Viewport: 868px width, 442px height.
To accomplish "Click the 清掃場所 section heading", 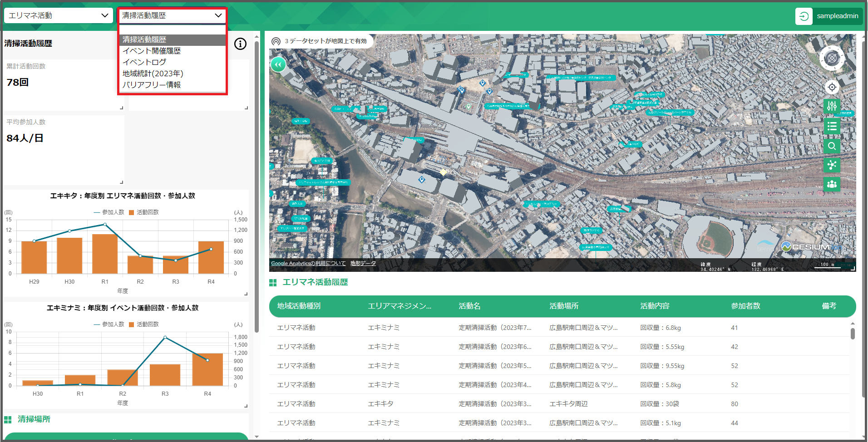I will pyautogui.click(x=34, y=419).
